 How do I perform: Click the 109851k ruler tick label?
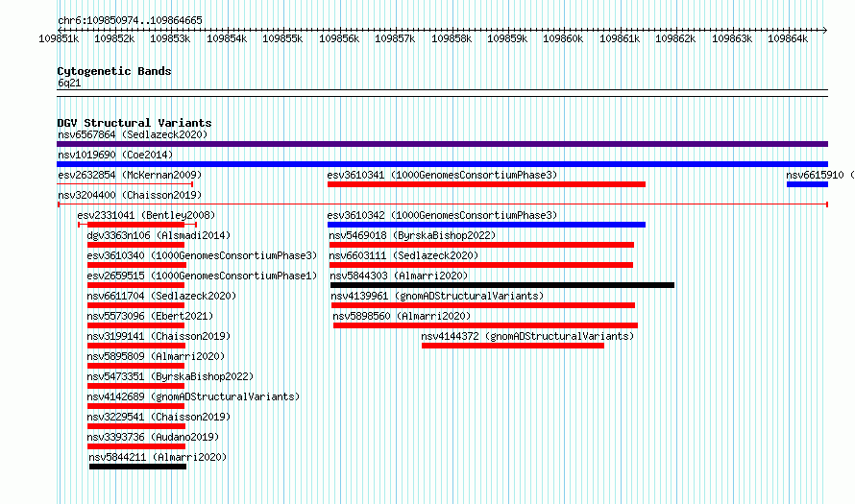point(59,38)
